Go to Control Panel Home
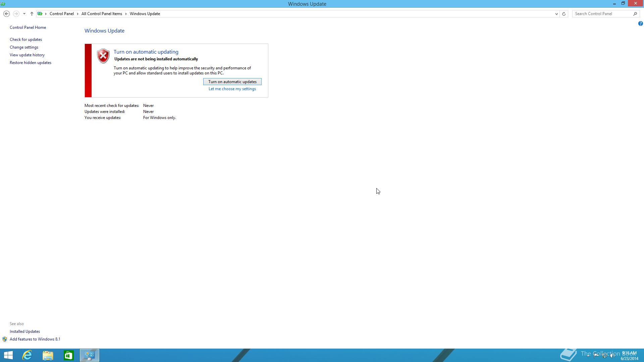Viewport: 644px width, 362px height. tap(28, 27)
